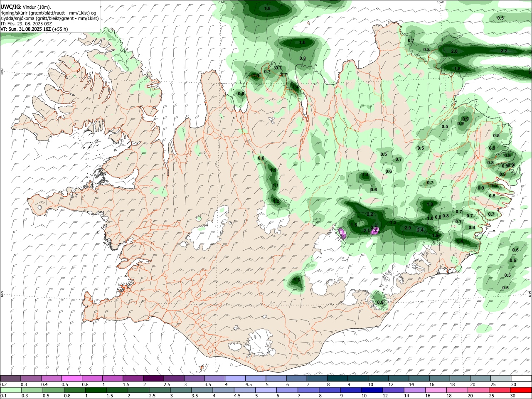Pick the dark teal upper swatch between 9 and 10
532x399 pixels.
coord(357,378)
